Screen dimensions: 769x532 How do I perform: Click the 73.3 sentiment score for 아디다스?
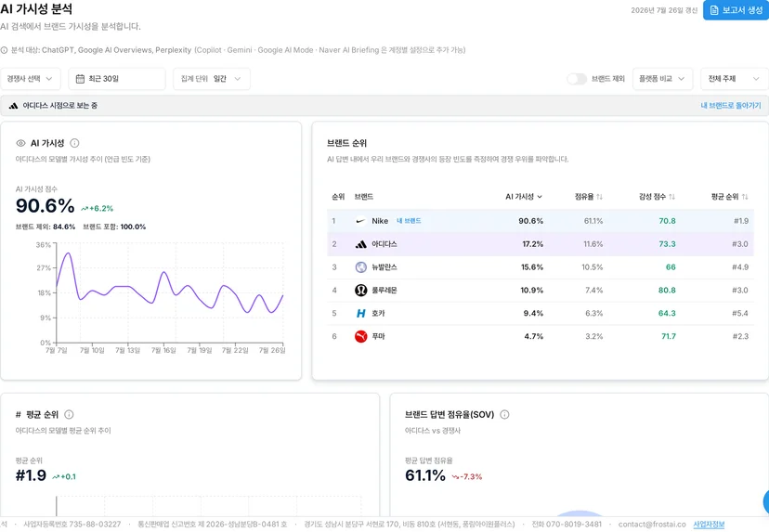pyautogui.click(x=667, y=244)
